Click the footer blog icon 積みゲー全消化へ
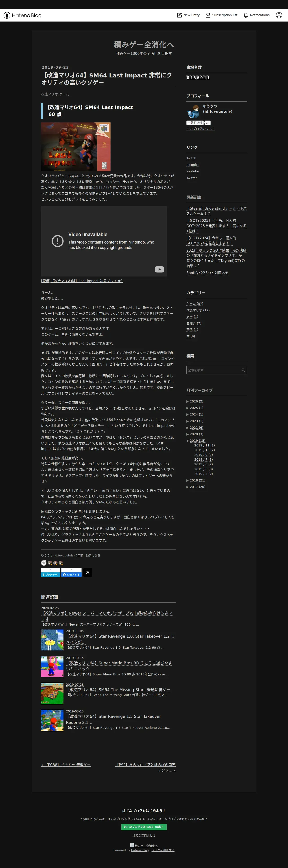The image size is (288, 868). click(132, 845)
